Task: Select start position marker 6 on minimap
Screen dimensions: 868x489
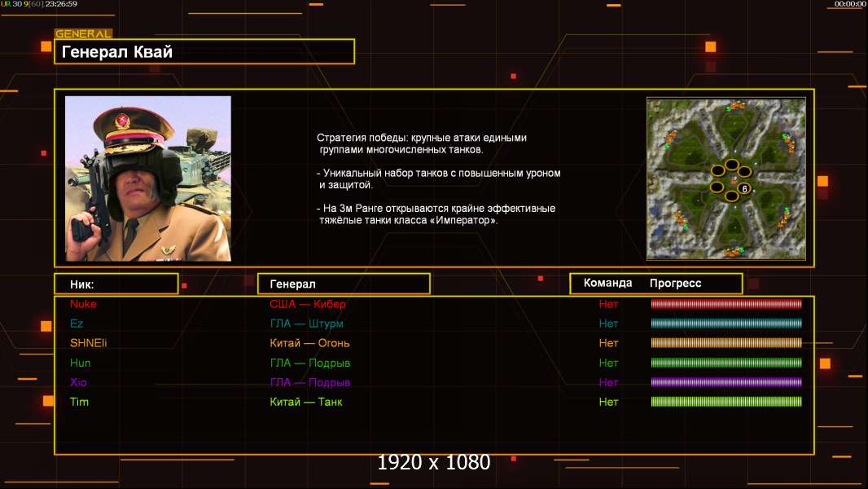Action: pos(744,189)
